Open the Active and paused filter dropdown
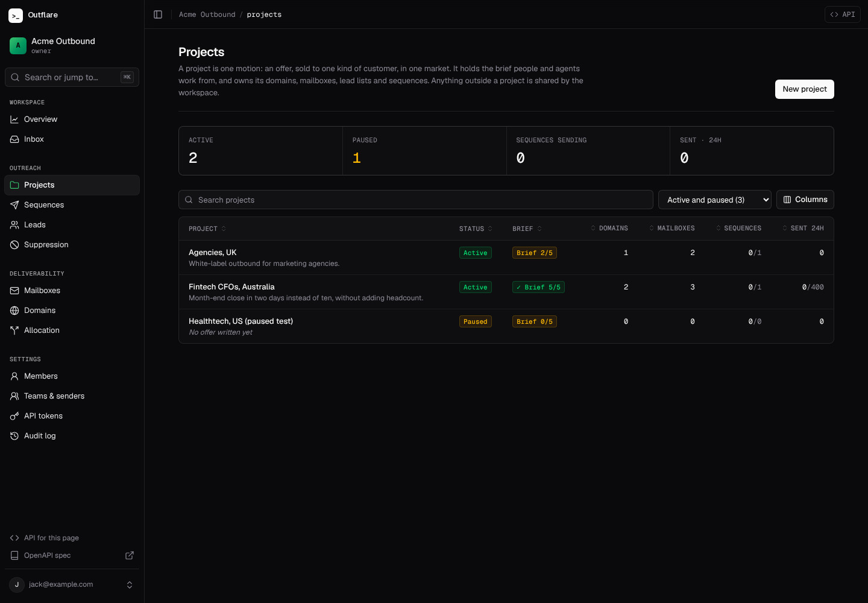The height and width of the screenshot is (603, 868). point(715,200)
